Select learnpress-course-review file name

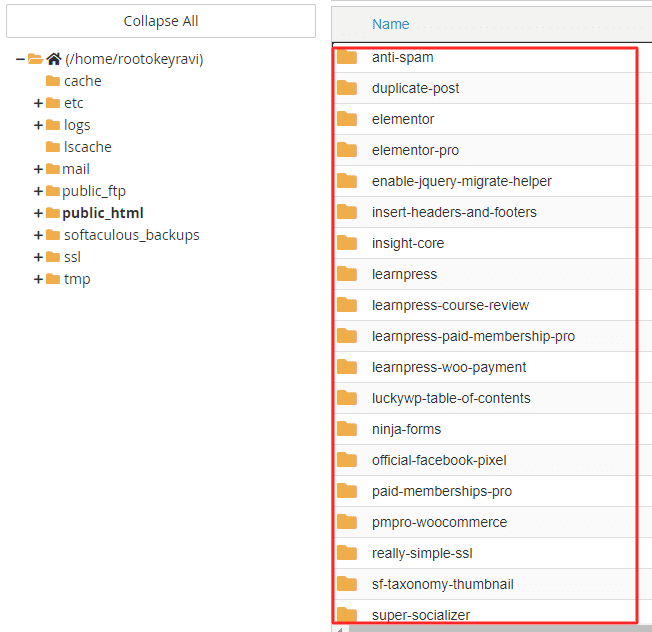tap(450, 305)
